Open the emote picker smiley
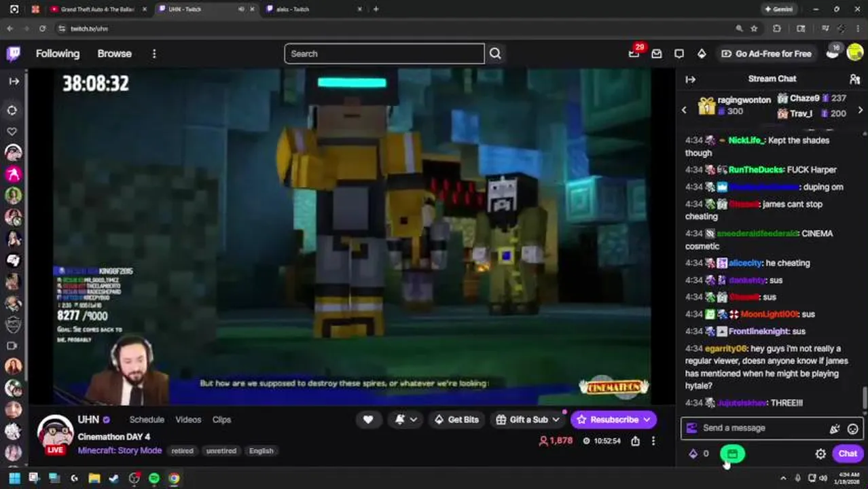868x489 pixels. pos(852,429)
